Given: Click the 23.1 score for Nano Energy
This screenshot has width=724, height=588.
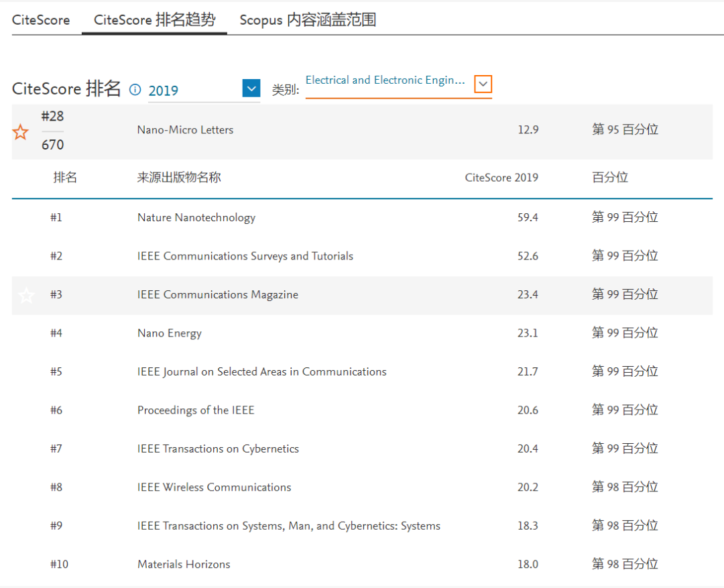Looking at the screenshot, I should [x=528, y=333].
